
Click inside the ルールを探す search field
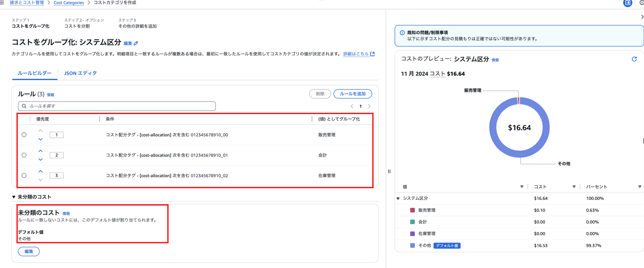pyautogui.click(x=117, y=106)
